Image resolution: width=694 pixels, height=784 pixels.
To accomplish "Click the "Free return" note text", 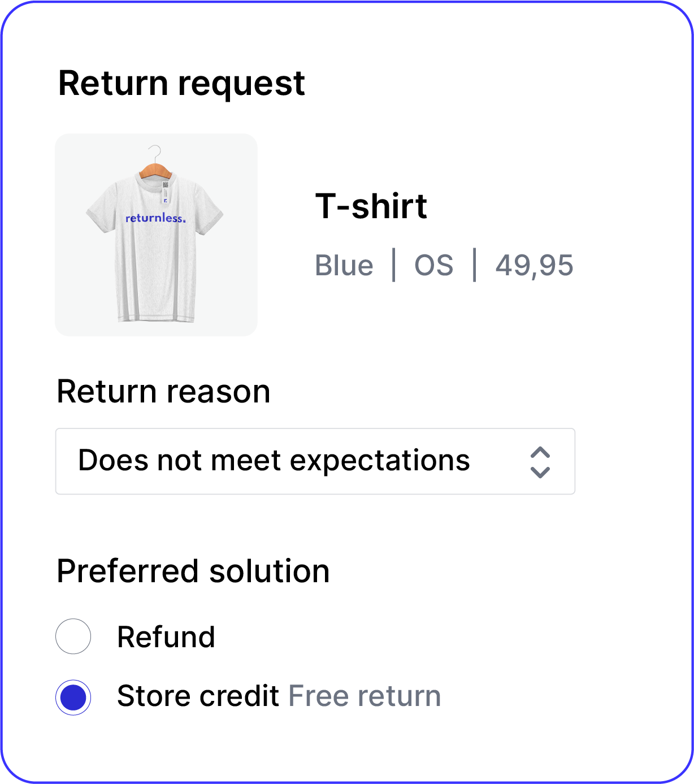I will (x=365, y=696).
